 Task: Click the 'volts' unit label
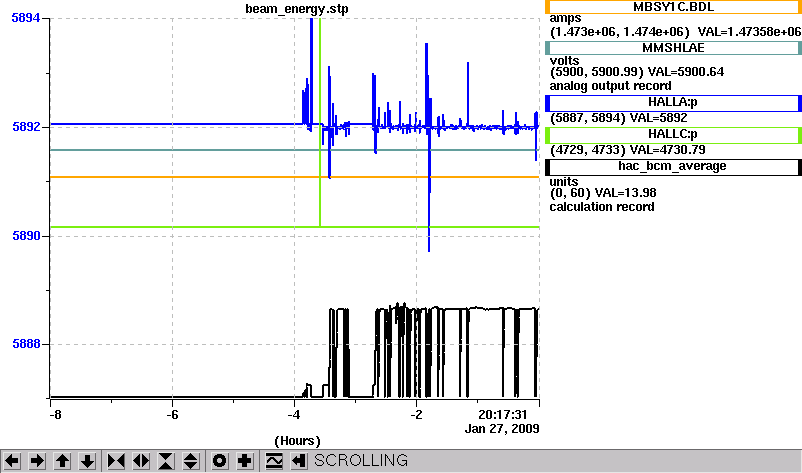564,61
